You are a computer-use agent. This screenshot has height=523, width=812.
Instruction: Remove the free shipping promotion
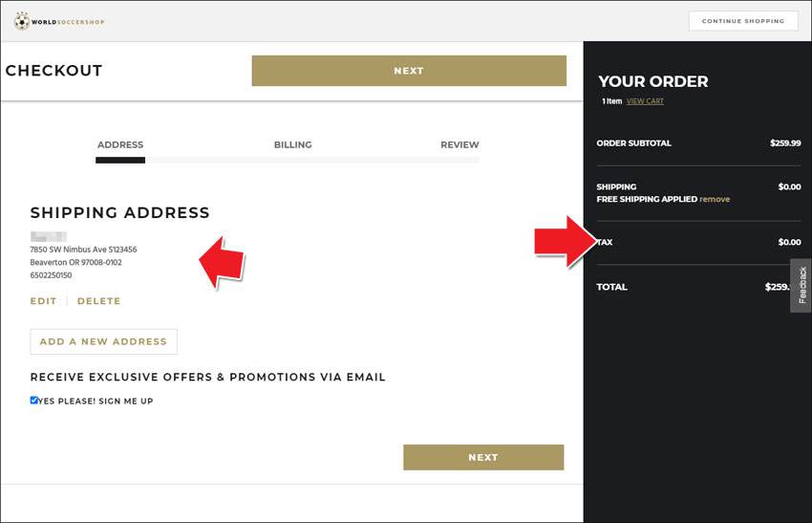[715, 199]
